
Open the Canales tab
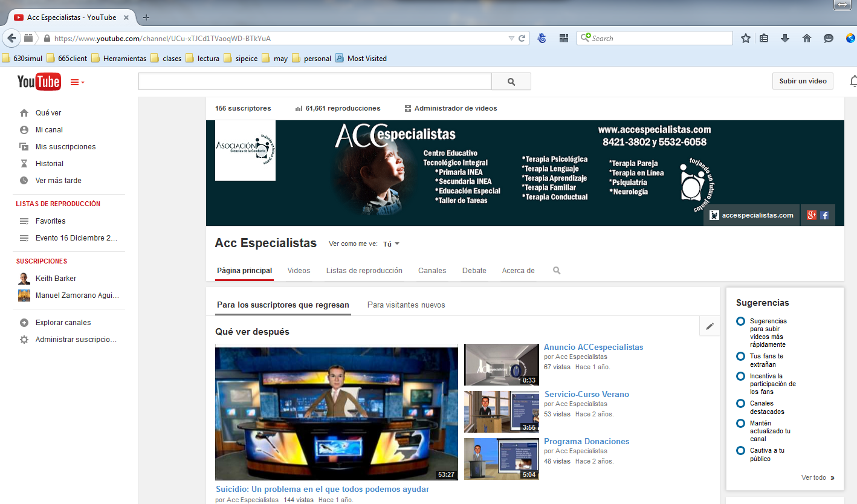click(x=432, y=271)
